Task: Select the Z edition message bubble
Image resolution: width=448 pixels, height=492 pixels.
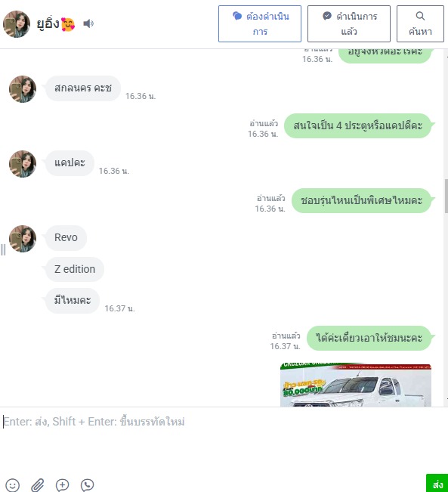Action: pyautogui.click(x=75, y=269)
